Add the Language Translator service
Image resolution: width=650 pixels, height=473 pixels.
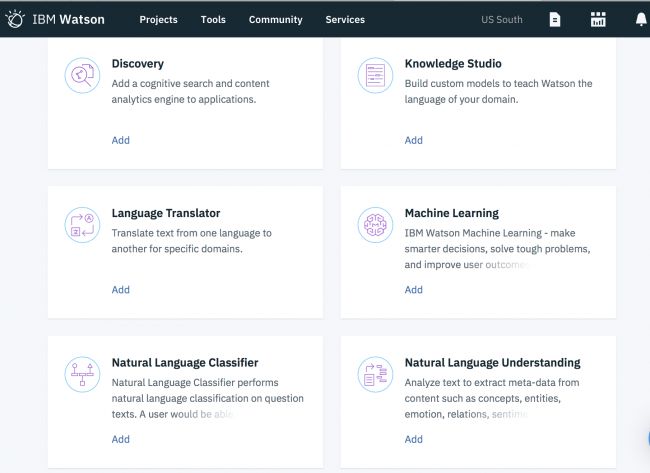121,290
